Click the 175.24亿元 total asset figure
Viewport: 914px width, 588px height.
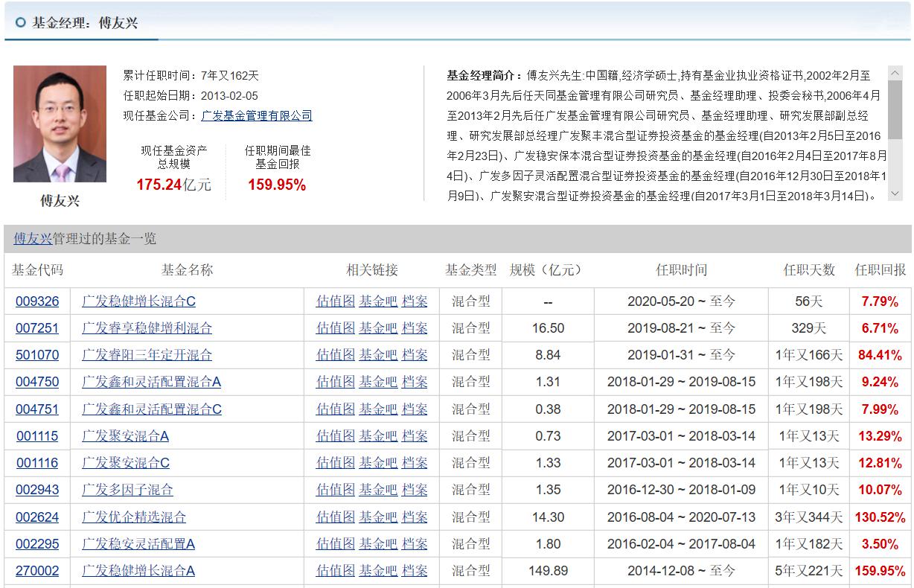click(173, 185)
